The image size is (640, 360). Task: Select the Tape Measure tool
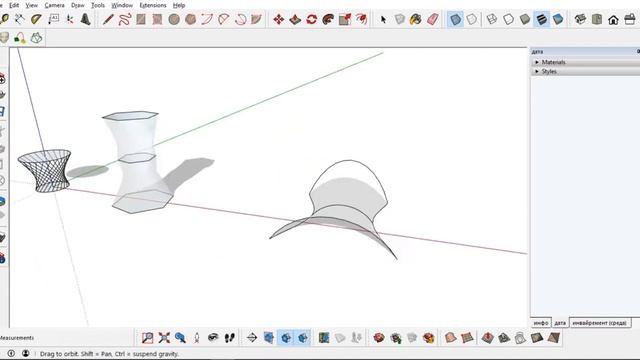pos(4,19)
